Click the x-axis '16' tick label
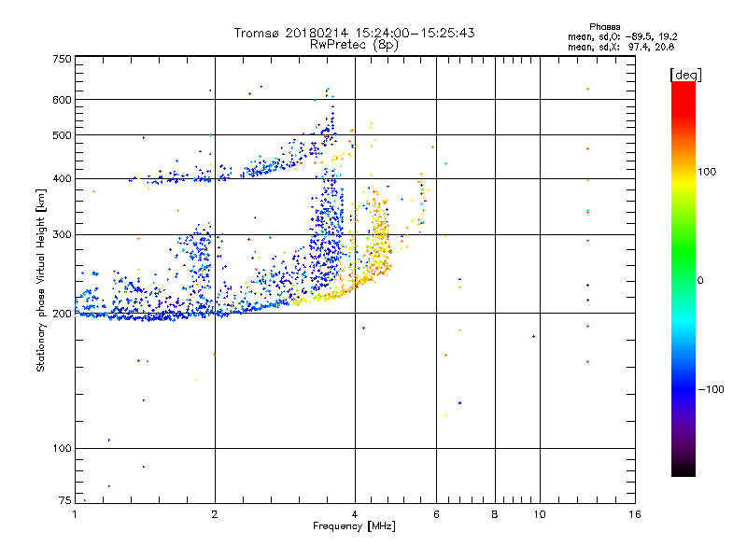Viewport: 747px width, 560px height. click(x=635, y=514)
